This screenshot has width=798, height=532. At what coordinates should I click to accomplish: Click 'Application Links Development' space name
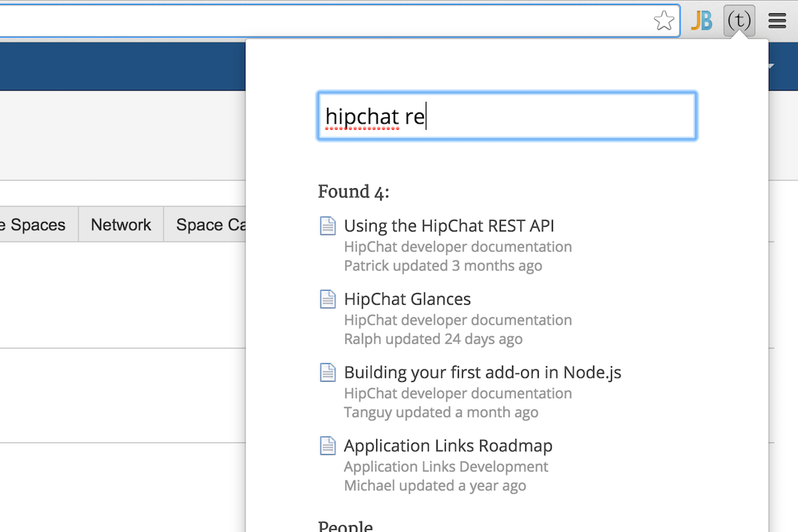pyautogui.click(x=446, y=467)
